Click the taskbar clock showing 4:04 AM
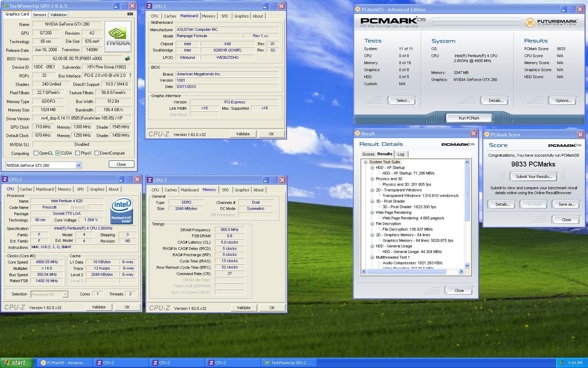The image size is (588, 368). point(575,363)
